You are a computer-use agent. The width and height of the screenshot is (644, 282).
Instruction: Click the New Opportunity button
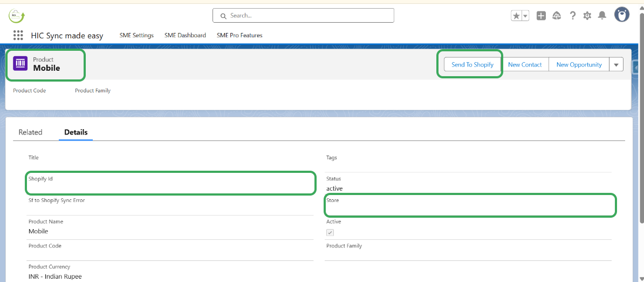click(579, 64)
